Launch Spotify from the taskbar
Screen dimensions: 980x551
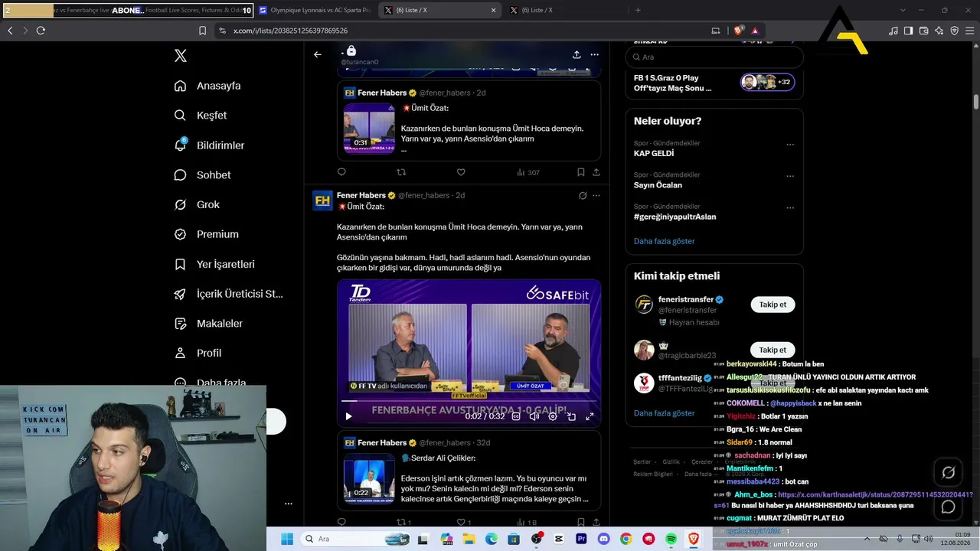click(x=671, y=540)
